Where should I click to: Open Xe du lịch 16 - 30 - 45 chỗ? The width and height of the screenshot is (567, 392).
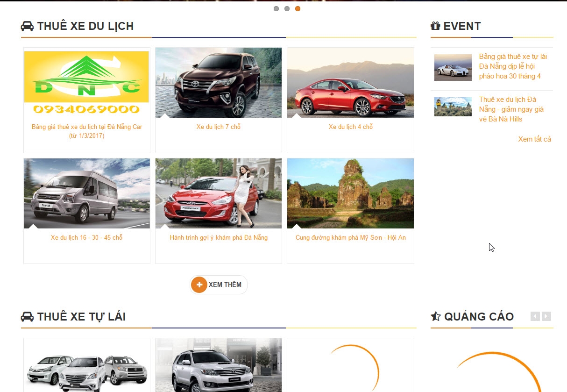(87, 237)
